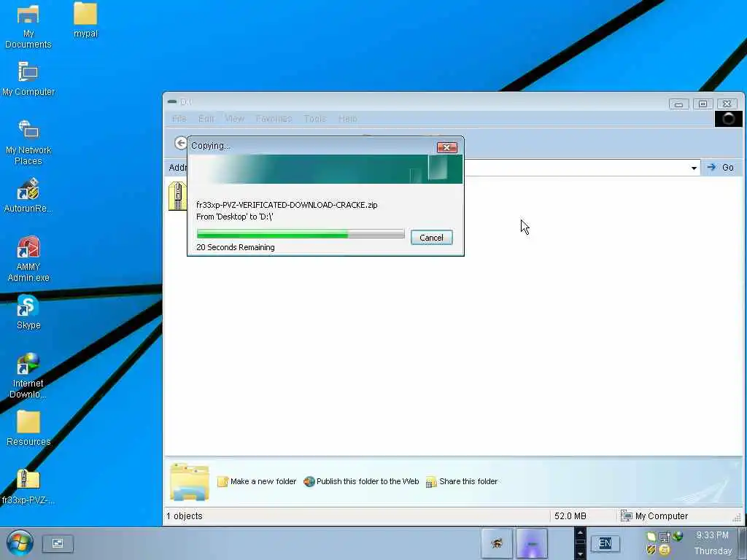The image size is (747, 560).
Task: Close the Copying dialog
Action: (447, 147)
